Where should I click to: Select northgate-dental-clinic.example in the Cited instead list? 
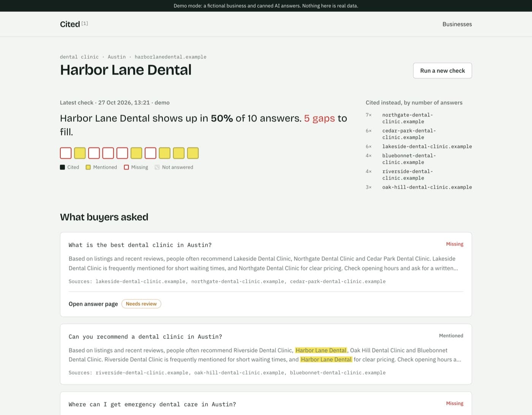[408, 118]
